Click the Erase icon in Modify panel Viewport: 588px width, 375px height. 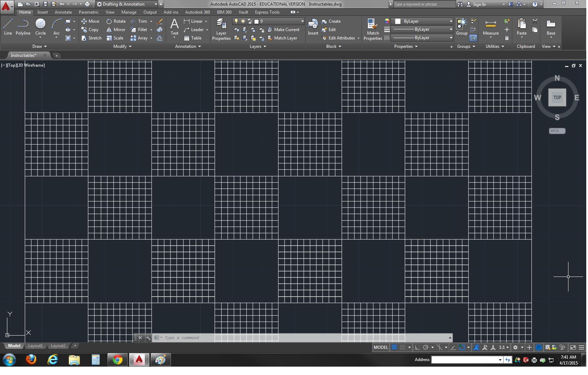tap(160, 21)
